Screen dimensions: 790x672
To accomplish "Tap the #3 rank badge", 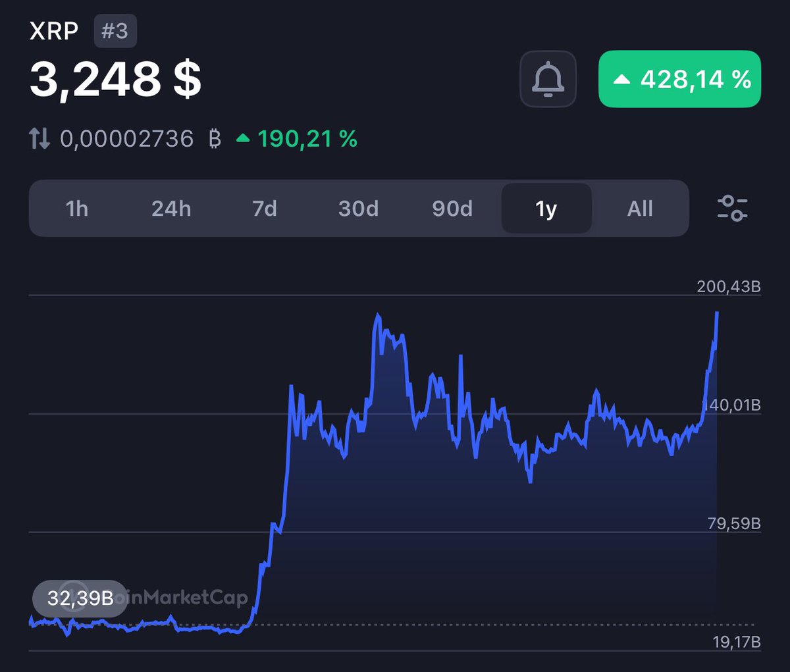I will click(x=115, y=31).
